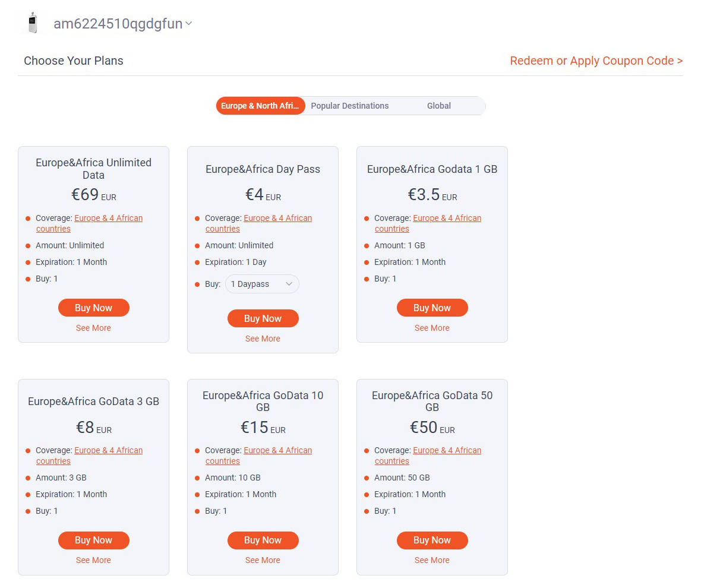701x588 pixels.
Task: Open Redeem or Apply Coupon Code link
Action: (x=596, y=61)
